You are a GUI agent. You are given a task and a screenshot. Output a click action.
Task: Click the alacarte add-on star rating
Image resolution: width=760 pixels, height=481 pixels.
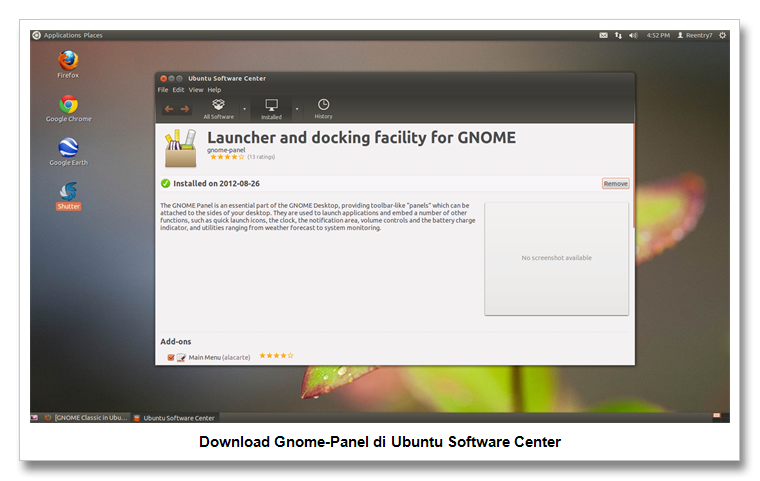coord(276,355)
